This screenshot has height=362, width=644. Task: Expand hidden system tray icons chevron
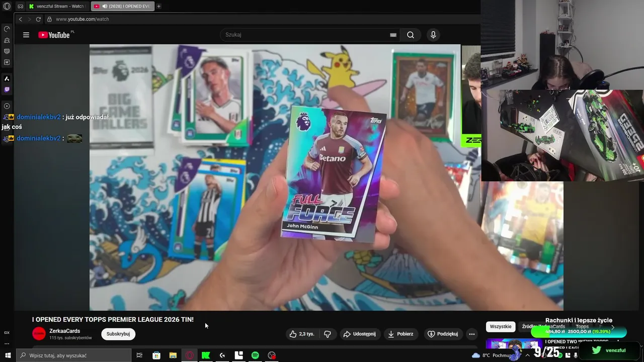click(527, 355)
